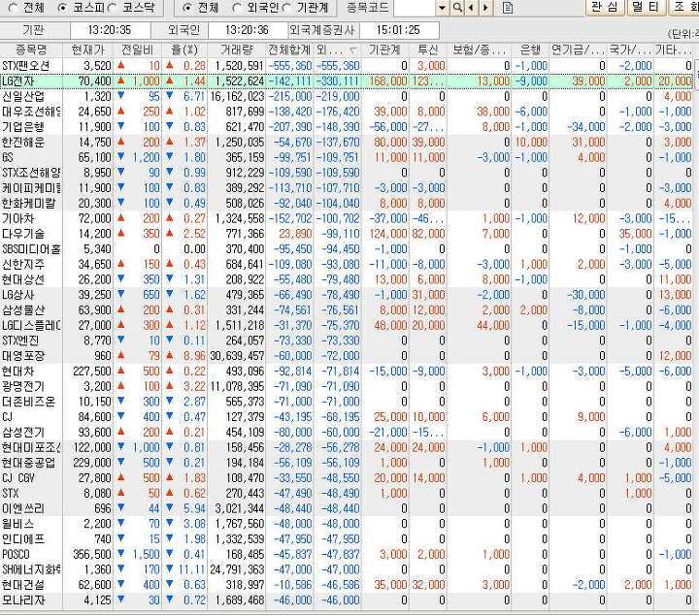Viewport: 699px width, 616px height.
Task: Select the CJ CGV stock name
Action: point(18,478)
